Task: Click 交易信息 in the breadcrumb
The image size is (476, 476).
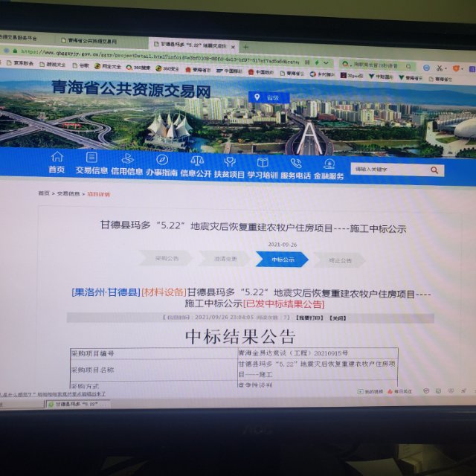Action: click(68, 193)
